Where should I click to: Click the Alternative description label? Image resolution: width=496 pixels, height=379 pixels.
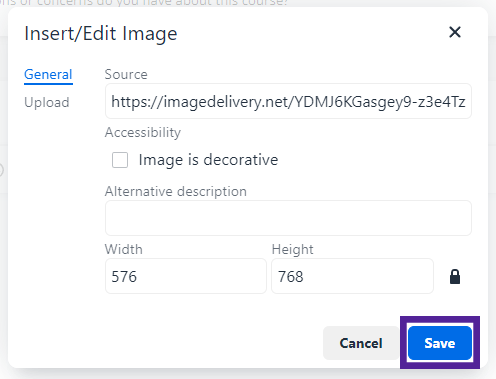176,192
